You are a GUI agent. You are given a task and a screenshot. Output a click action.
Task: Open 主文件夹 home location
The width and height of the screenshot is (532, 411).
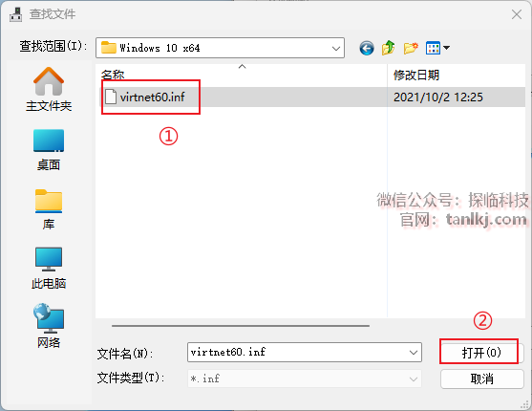(49, 89)
